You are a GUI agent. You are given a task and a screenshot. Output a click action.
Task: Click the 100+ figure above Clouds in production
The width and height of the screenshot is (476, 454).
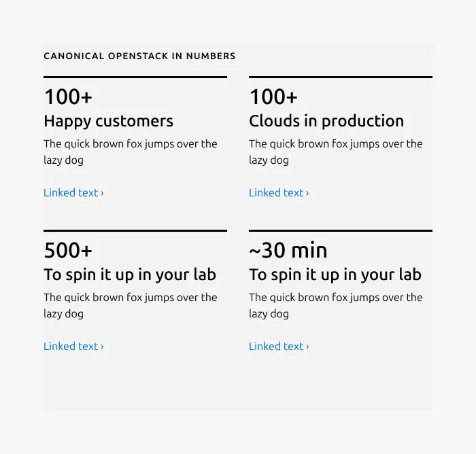click(273, 97)
